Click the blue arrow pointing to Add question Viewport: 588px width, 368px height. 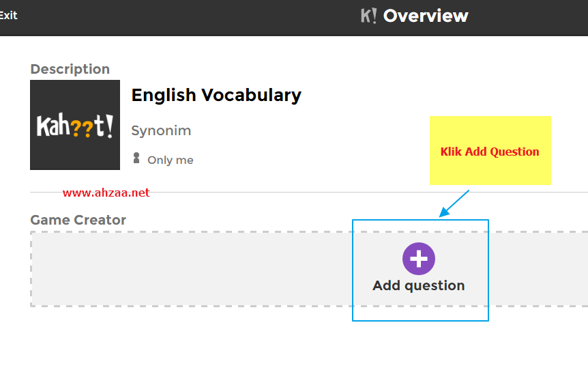coord(454,203)
